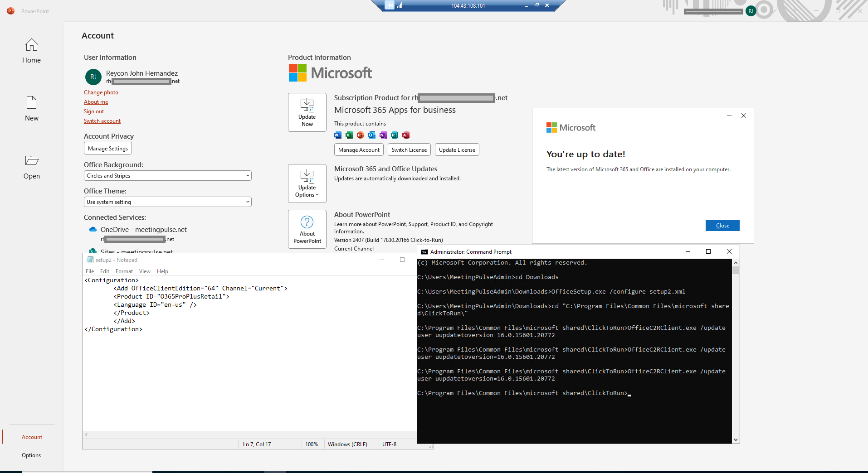The width and height of the screenshot is (868, 473).
Task: Close the You're up to date dialog
Action: point(722,226)
